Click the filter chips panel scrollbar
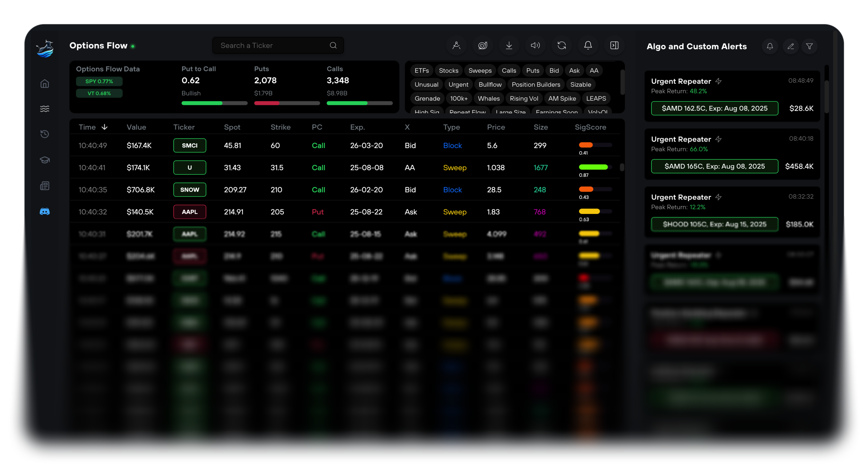This screenshot has height=469, width=868. (x=622, y=82)
